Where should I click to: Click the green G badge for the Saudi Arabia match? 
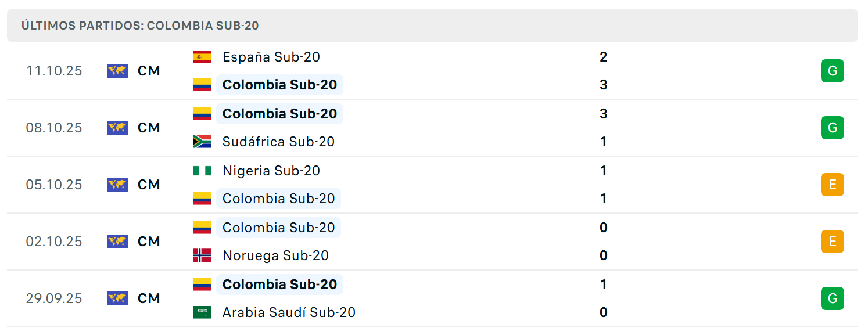click(832, 298)
